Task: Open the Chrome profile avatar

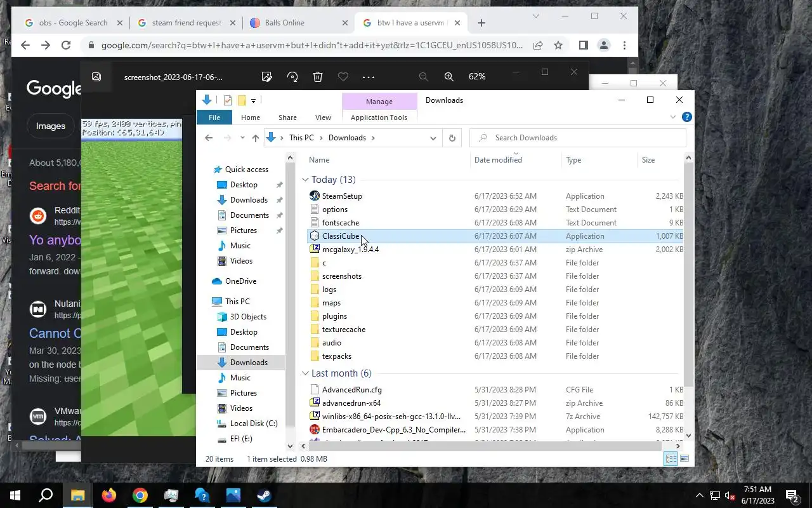Action: click(x=604, y=45)
